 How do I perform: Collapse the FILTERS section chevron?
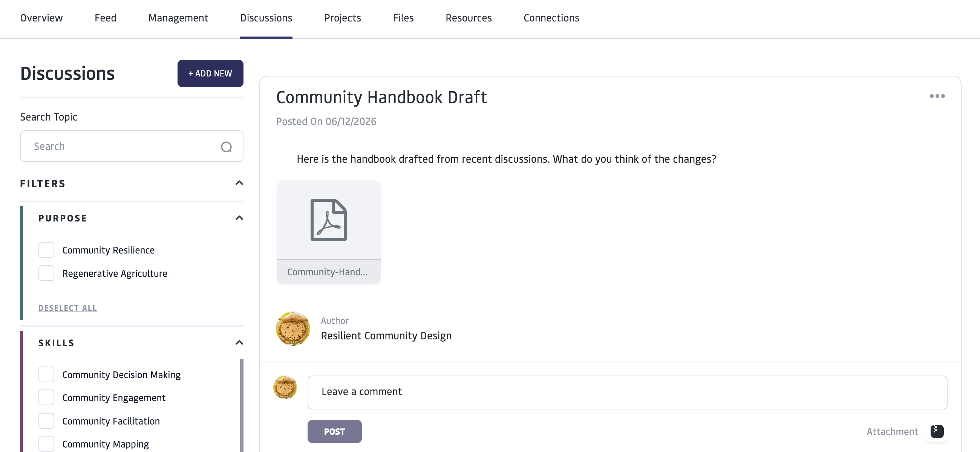(x=239, y=183)
